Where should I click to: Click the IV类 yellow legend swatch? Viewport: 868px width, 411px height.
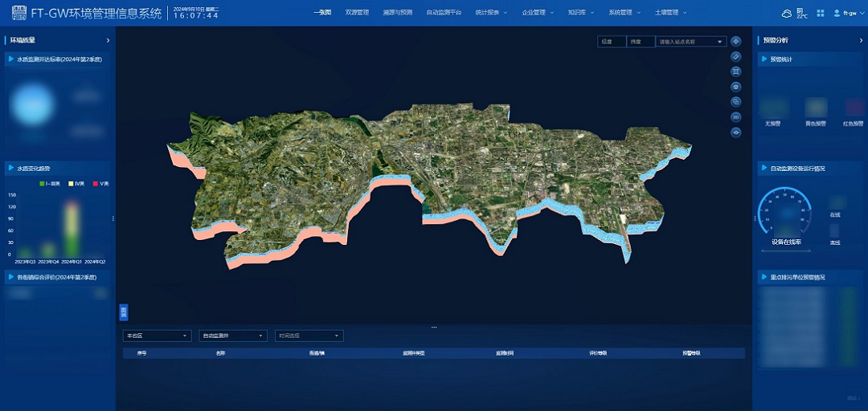pos(72,184)
